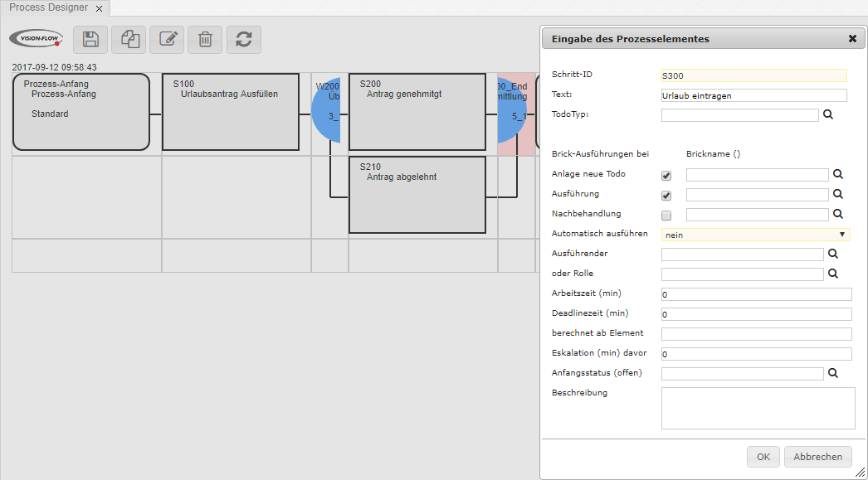
Task: Click the Anfangsstatus search magnifier icon
Action: point(832,373)
